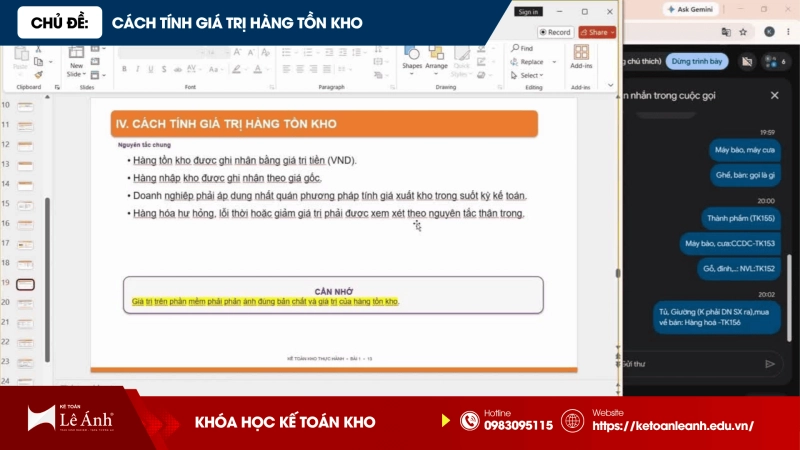Select the text highlight color swatch
Viewport: 800px width, 450px height.
click(236, 69)
